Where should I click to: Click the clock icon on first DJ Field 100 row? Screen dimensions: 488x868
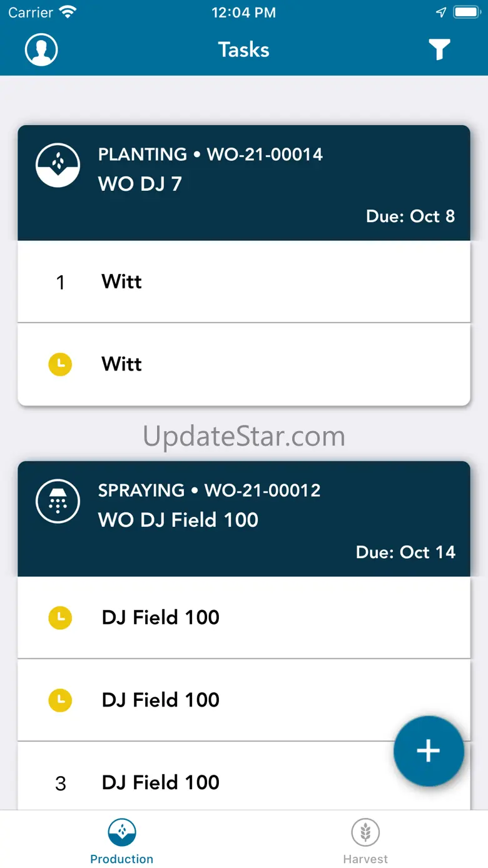[x=60, y=618]
